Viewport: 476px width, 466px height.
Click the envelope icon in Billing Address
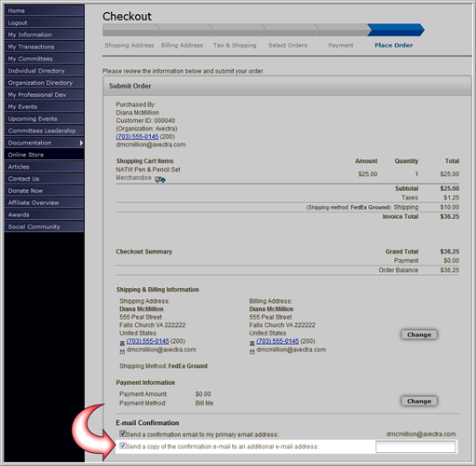[x=252, y=351]
